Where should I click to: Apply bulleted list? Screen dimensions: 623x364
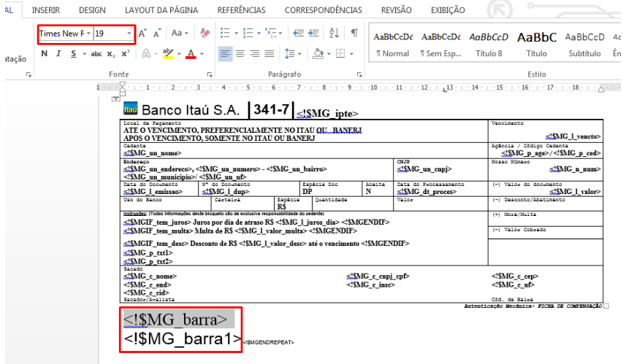click(x=225, y=33)
